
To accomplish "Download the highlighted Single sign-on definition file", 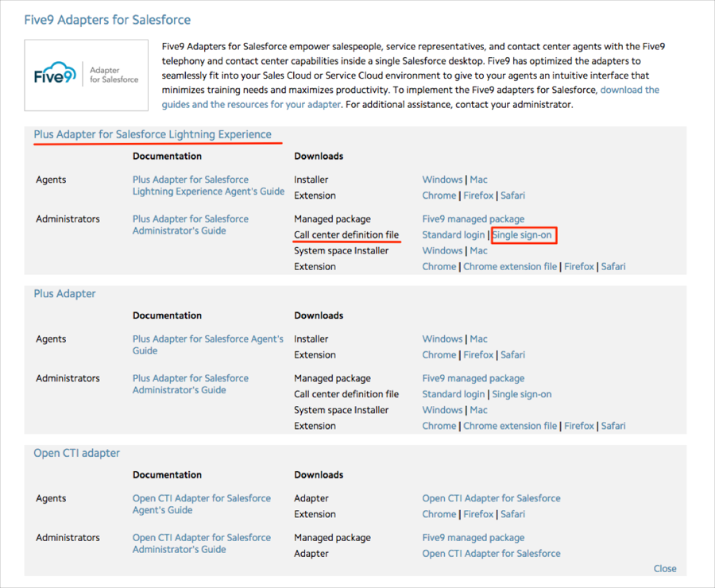I will coord(522,235).
